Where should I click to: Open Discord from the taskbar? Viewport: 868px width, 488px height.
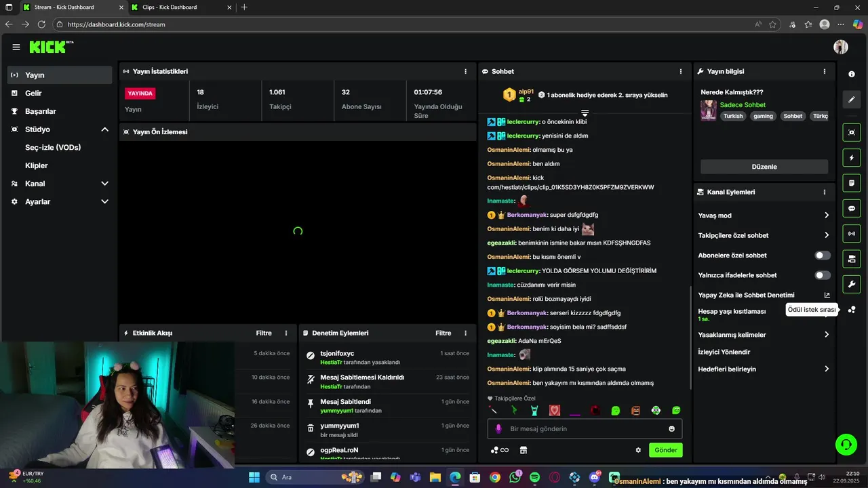(594, 477)
